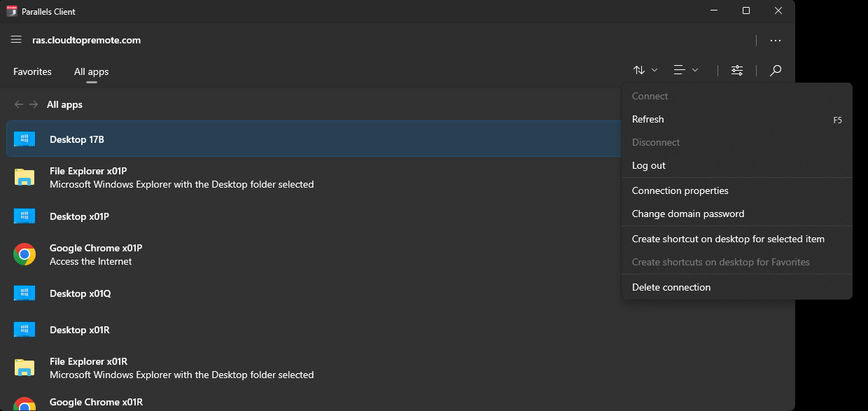This screenshot has width=868, height=411.
Task: Switch to the Favorites tab
Action: click(32, 71)
